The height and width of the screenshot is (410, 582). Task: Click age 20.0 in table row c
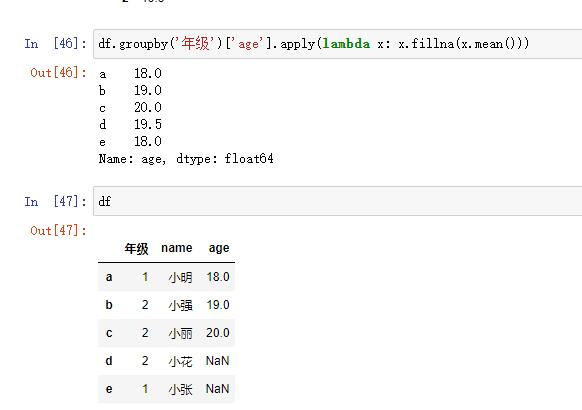[x=218, y=333]
